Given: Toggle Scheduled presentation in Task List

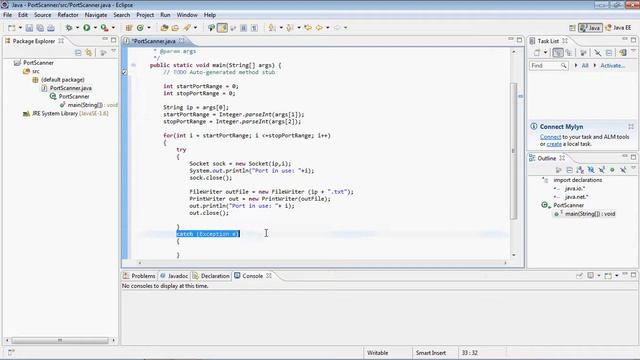Looking at the screenshot, I should point(569,53).
